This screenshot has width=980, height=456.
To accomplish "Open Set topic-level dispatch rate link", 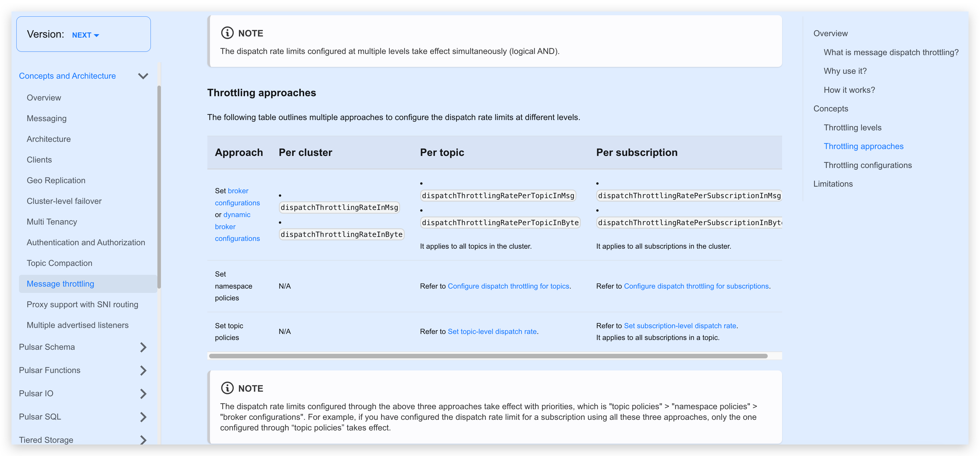I will coord(492,331).
